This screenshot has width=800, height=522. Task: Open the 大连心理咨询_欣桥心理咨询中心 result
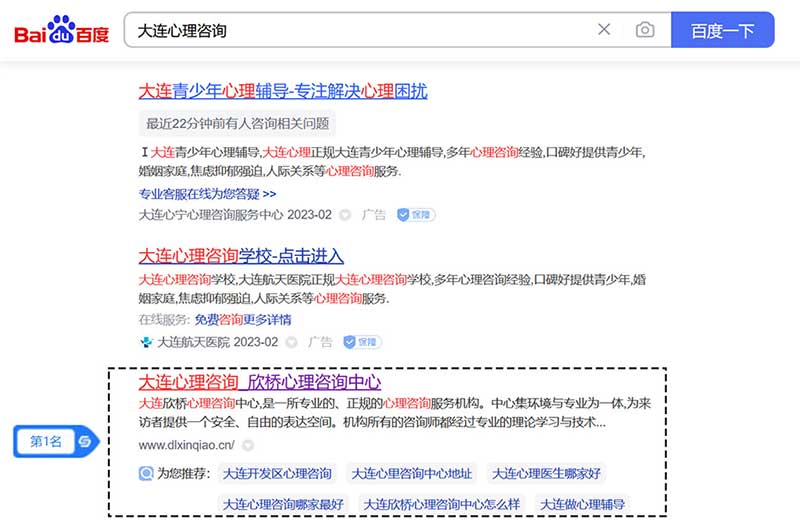point(260,383)
